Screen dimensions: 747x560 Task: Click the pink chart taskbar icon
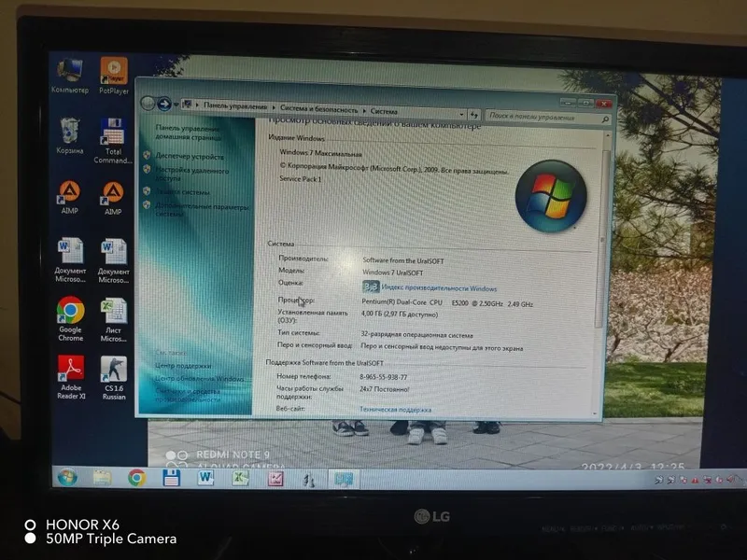pyautogui.click(x=275, y=479)
